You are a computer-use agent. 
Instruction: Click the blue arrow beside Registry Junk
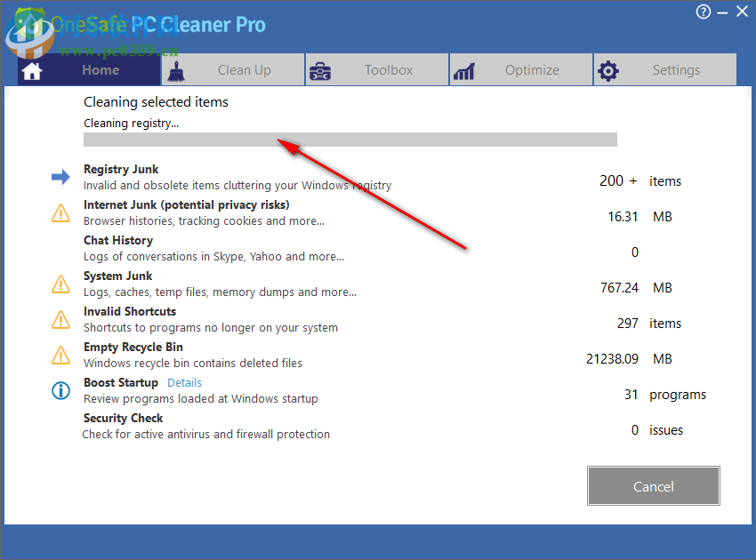60,177
